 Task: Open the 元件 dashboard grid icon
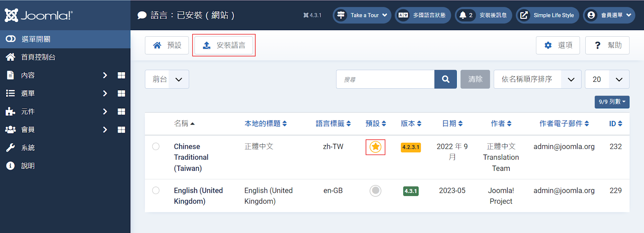[121, 112]
